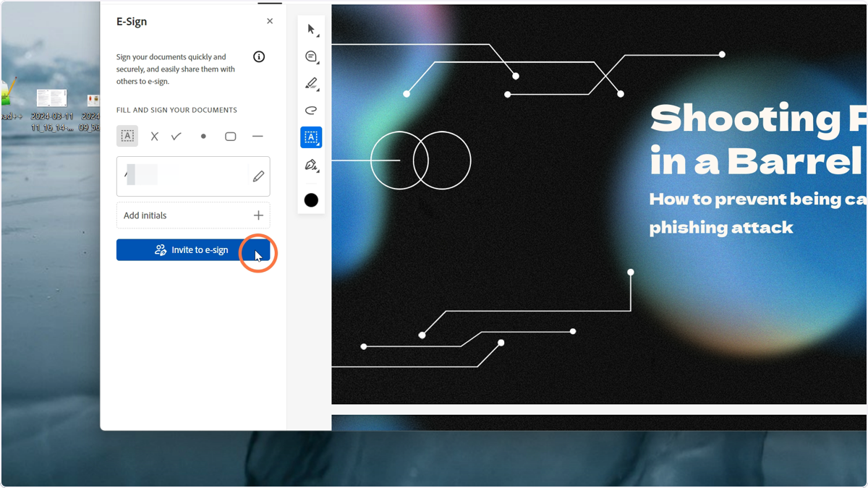Select the dot fill tool
868x488 pixels.
[x=203, y=136]
